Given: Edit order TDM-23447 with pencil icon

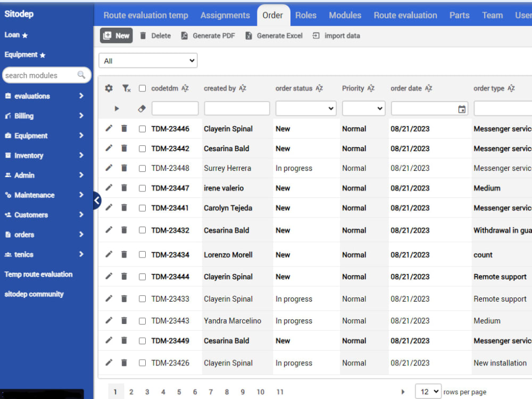Looking at the screenshot, I should (109, 187).
